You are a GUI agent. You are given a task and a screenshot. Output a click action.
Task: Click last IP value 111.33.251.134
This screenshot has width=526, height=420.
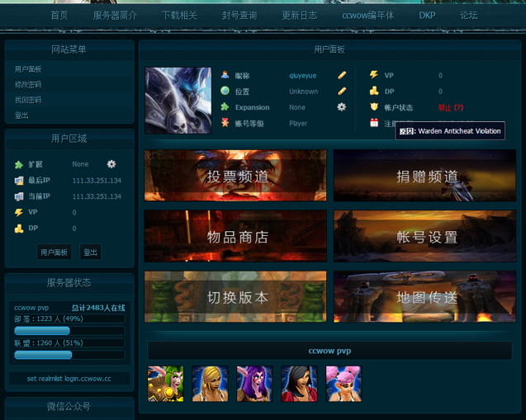(97, 181)
